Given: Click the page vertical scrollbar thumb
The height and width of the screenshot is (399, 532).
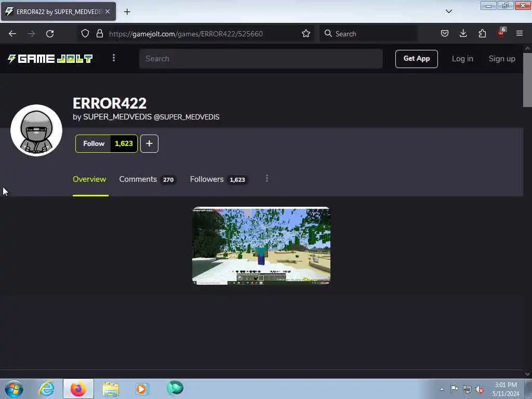Looking at the screenshot, I should [527, 80].
